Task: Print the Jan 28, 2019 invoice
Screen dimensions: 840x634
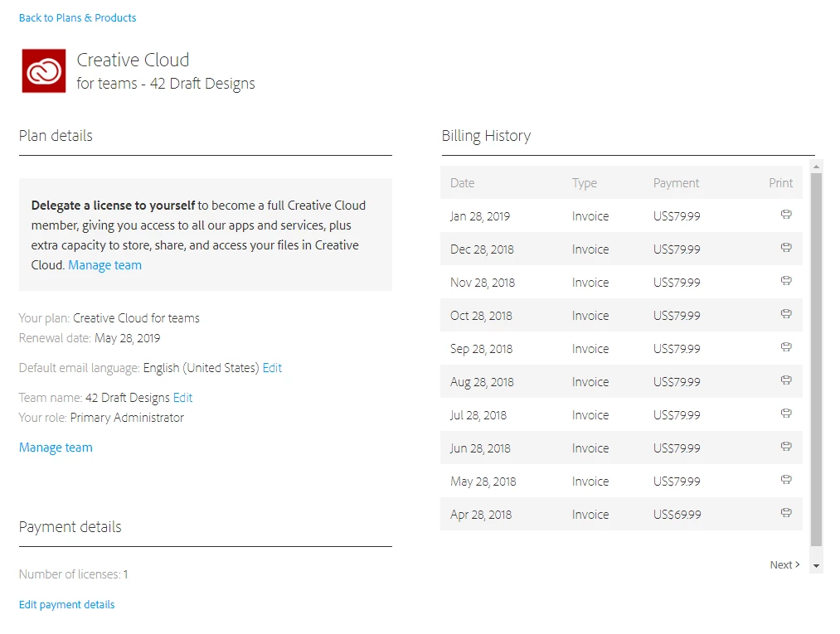Action: click(786, 215)
